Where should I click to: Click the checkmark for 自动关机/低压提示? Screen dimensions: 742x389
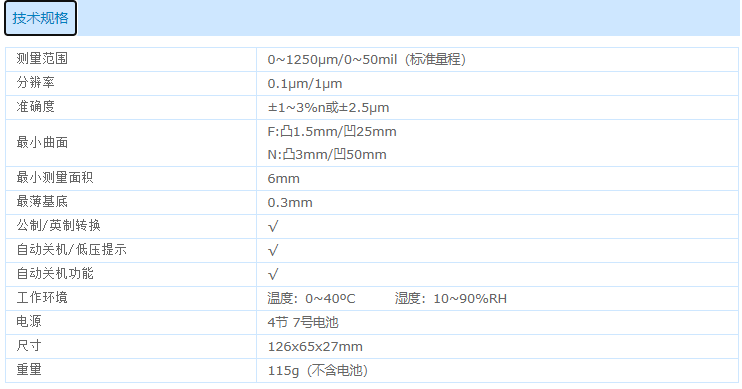[273, 250]
